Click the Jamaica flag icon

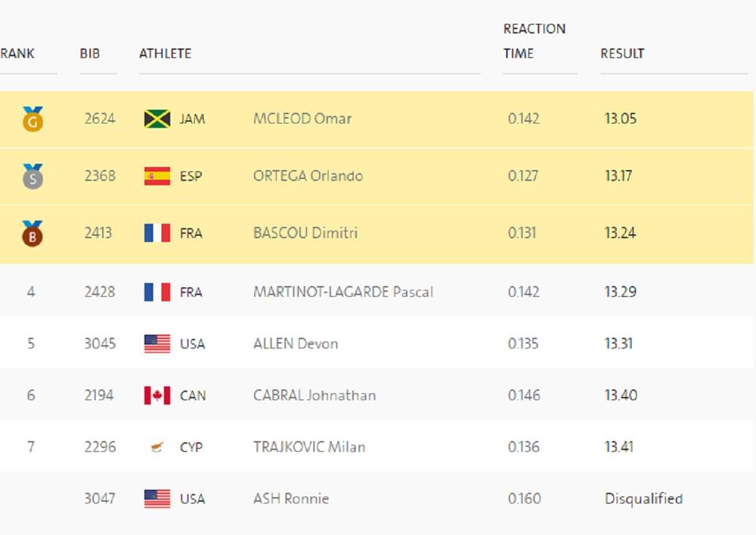[x=157, y=119]
